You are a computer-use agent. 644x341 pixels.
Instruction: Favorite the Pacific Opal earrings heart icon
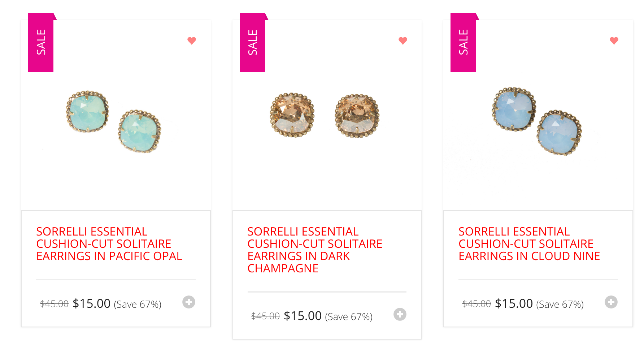tap(192, 40)
